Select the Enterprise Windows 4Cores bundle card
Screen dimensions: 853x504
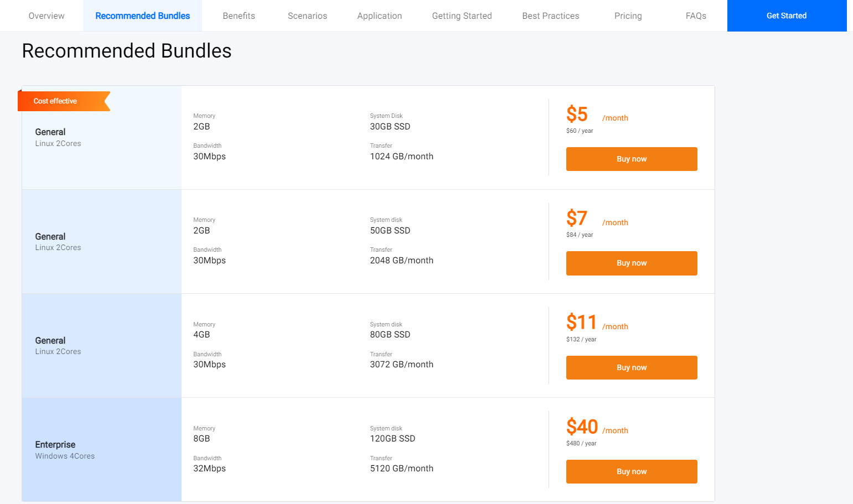[x=101, y=450]
